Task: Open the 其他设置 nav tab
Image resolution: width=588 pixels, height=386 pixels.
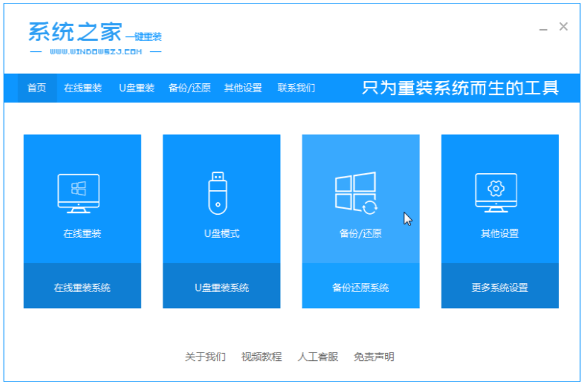Action: tap(243, 88)
